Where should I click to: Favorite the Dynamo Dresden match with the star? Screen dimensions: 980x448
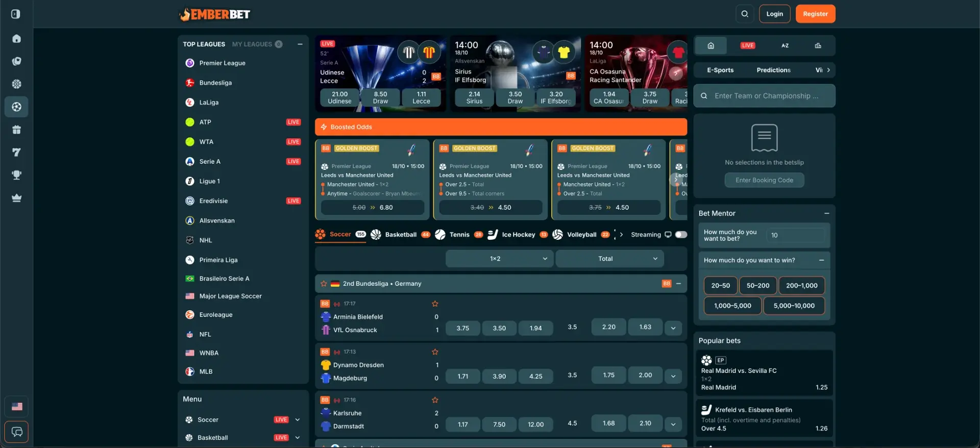(x=435, y=352)
